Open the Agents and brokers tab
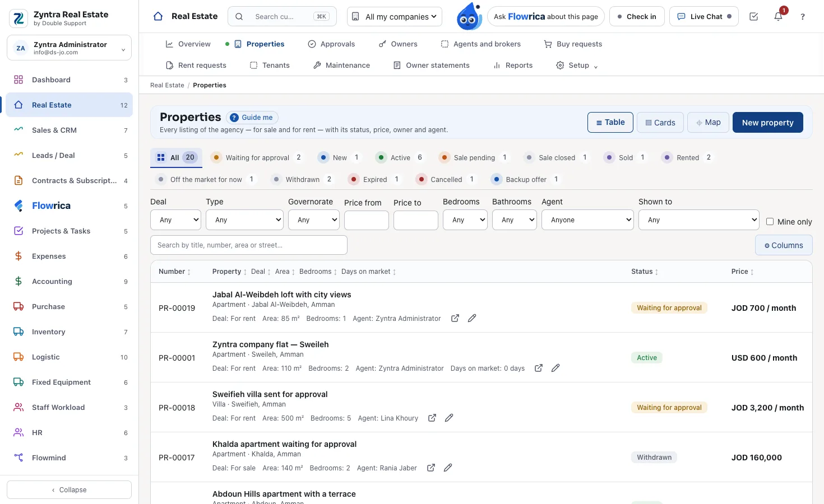Image resolution: width=824 pixels, height=504 pixels. [x=480, y=44]
